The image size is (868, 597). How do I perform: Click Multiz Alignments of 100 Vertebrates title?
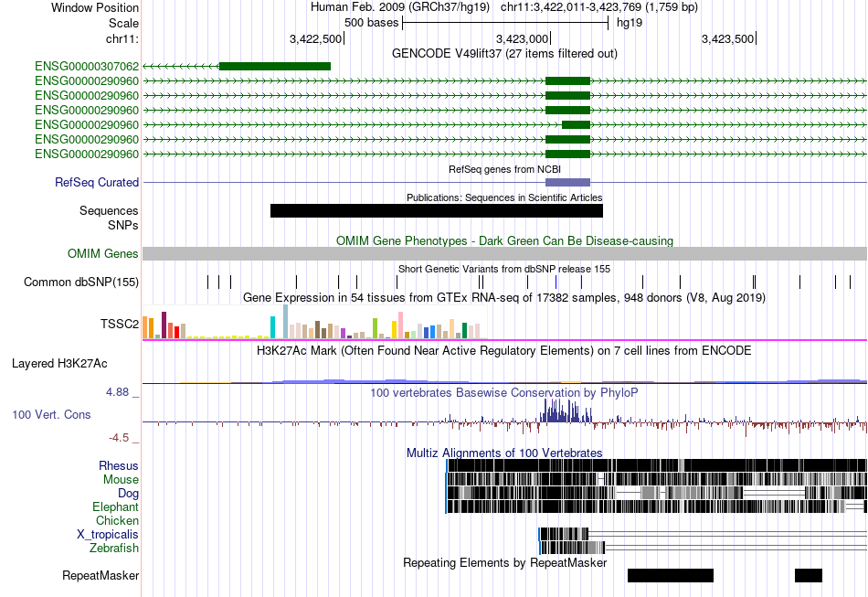pyautogui.click(x=504, y=453)
